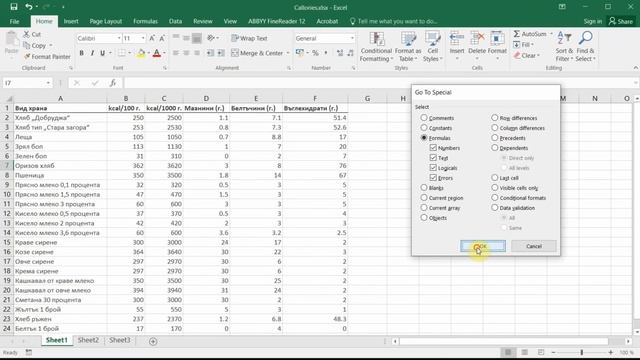640x360 pixels.
Task: Increase font size with the large A icon
Action: point(152,38)
